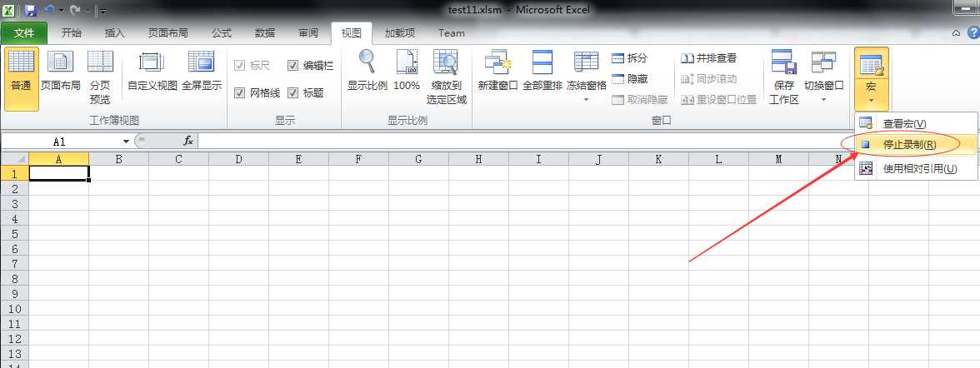
Task: Switch to the 开始 Home tab
Action: point(72,33)
